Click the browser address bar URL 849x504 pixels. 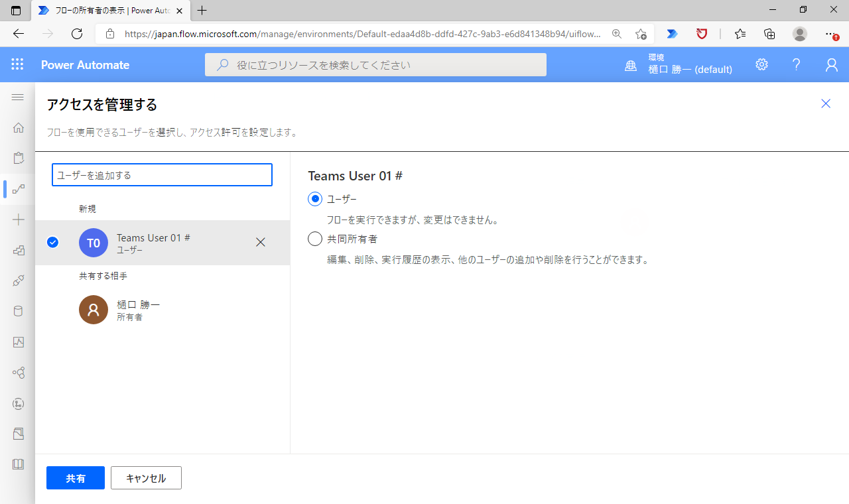coord(363,34)
